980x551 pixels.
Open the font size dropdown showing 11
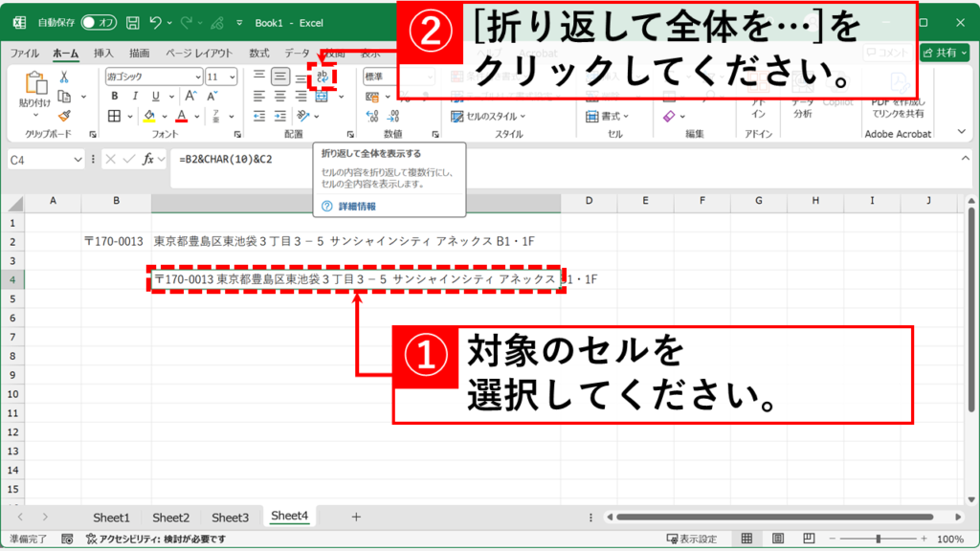pyautogui.click(x=233, y=77)
